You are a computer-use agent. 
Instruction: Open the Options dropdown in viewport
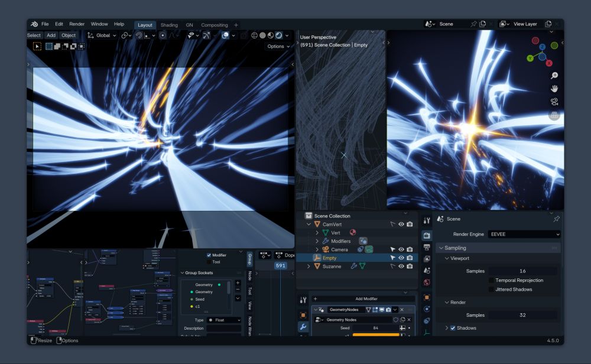point(278,46)
